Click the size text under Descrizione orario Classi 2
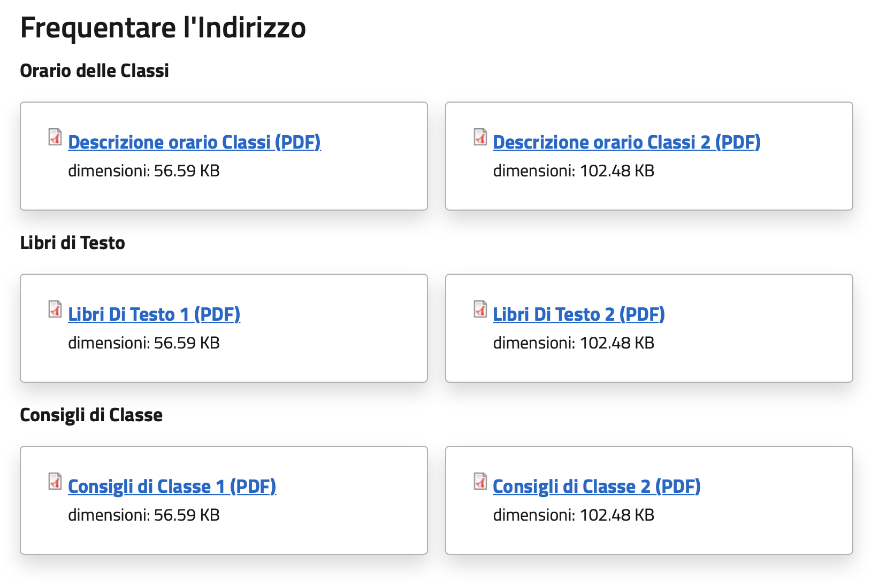 (574, 171)
